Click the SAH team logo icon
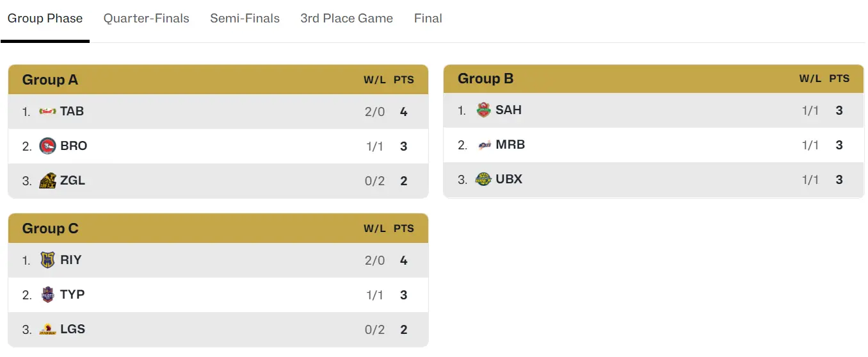Image resolution: width=868 pixels, height=357 pixels. [x=483, y=110]
